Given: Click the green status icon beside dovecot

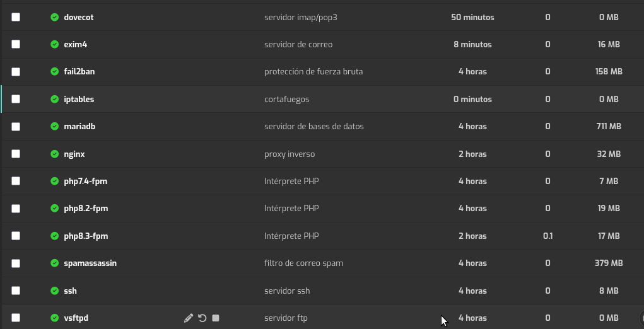Looking at the screenshot, I should (x=55, y=17).
